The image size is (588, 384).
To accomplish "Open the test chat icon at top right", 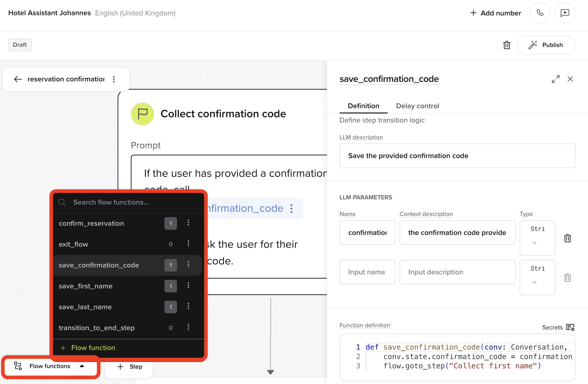I will pos(565,13).
